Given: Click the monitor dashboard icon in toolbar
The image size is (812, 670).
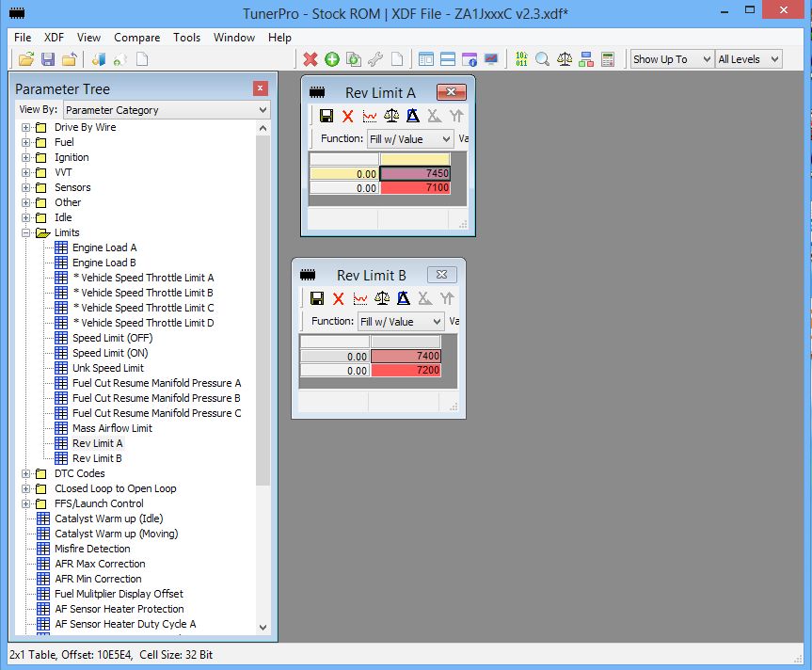Looking at the screenshot, I should pyautogui.click(x=491, y=59).
